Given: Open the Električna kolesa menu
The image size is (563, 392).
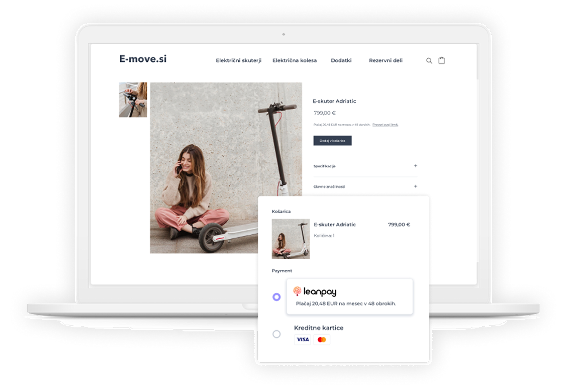Looking at the screenshot, I should 294,60.
